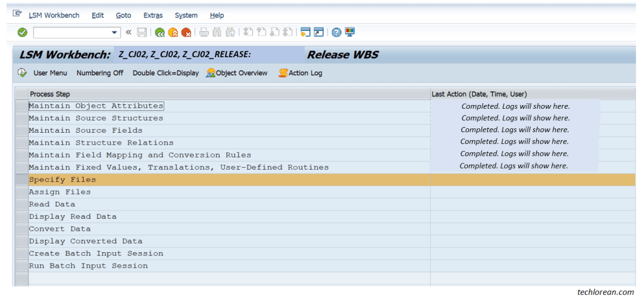This screenshot has height=300, width=644.
Task: Select the Maintain Object Attributes step
Action: tap(96, 106)
